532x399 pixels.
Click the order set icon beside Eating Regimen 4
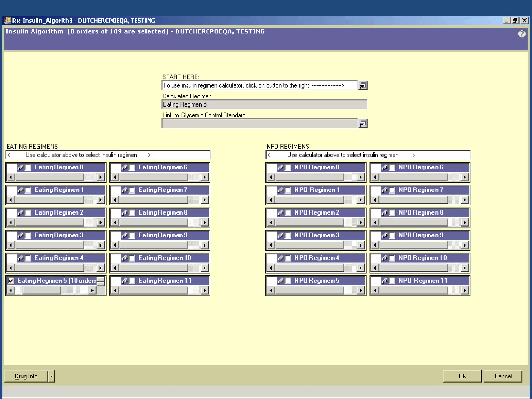click(x=21, y=258)
